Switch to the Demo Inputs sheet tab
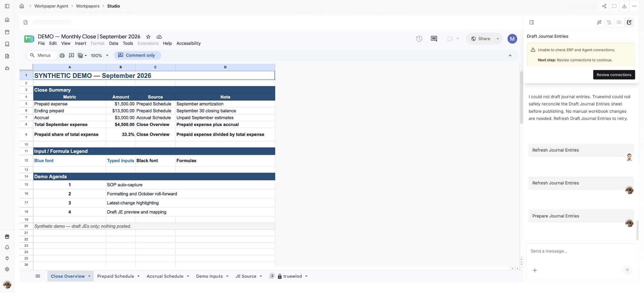Screen dimensions: 644x293 tap(209, 276)
